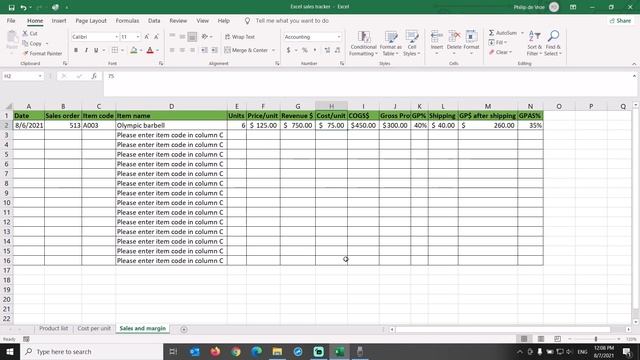The image size is (640, 360).
Task: Open Fill dropdown in Editing group
Action: tap(498, 42)
